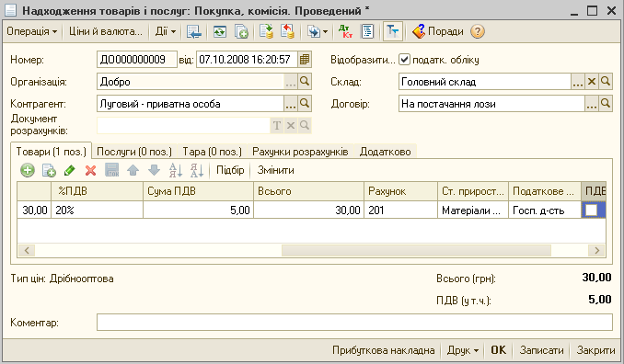This screenshot has width=624, height=364.
Task: Click the Підбір button
Action: click(x=230, y=170)
